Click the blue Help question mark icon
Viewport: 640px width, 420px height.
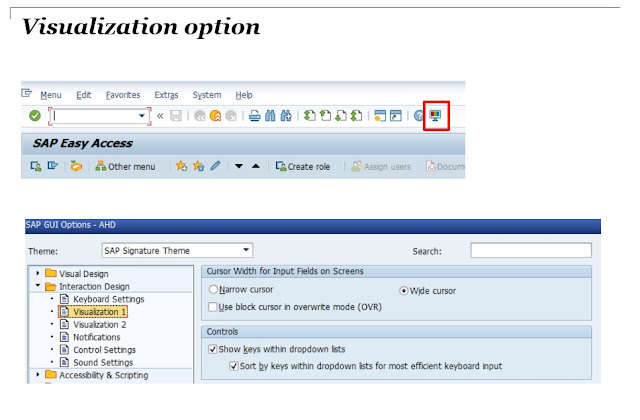coord(418,116)
